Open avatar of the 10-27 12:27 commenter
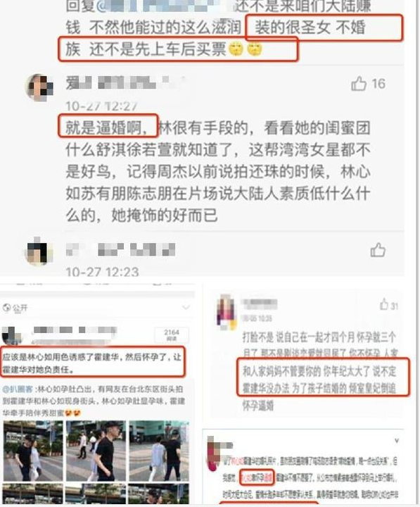 [x=39, y=87]
